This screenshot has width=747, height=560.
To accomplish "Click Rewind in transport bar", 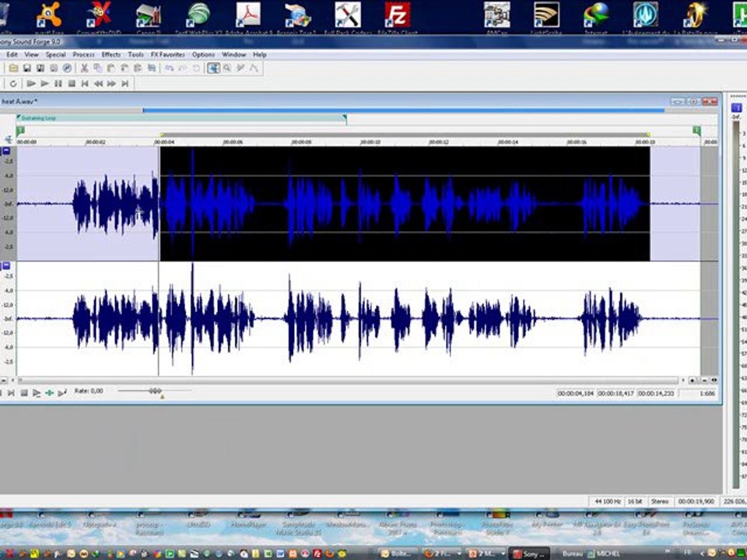I will [x=98, y=84].
